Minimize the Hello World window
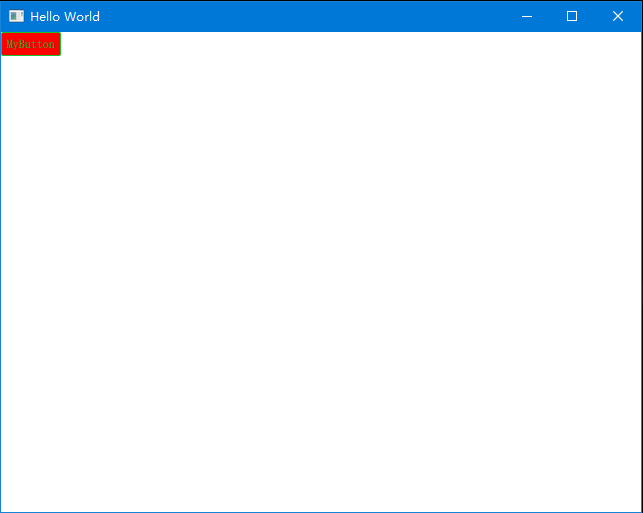 click(527, 16)
